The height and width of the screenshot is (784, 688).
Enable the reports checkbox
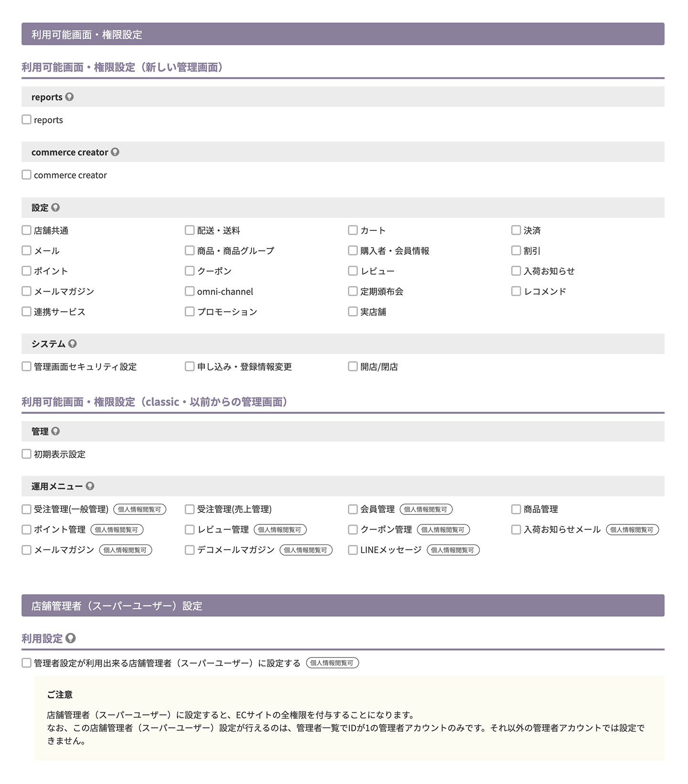tap(27, 120)
